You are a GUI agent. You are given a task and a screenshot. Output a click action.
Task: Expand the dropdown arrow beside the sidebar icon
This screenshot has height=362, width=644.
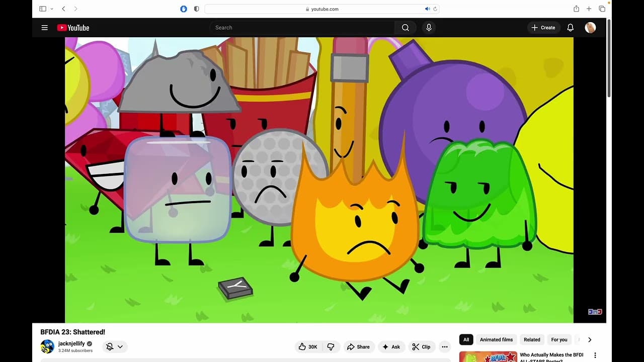(x=51, y=9)
